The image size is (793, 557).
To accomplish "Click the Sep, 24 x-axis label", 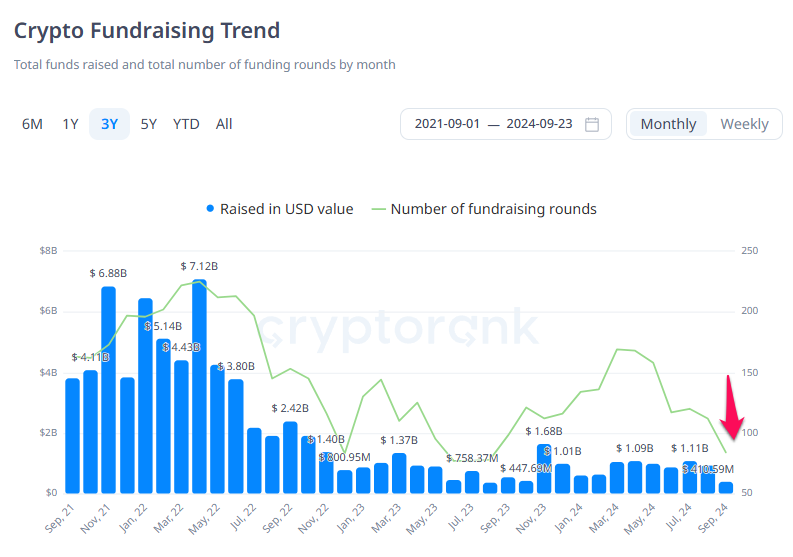I will click(714, 518).
